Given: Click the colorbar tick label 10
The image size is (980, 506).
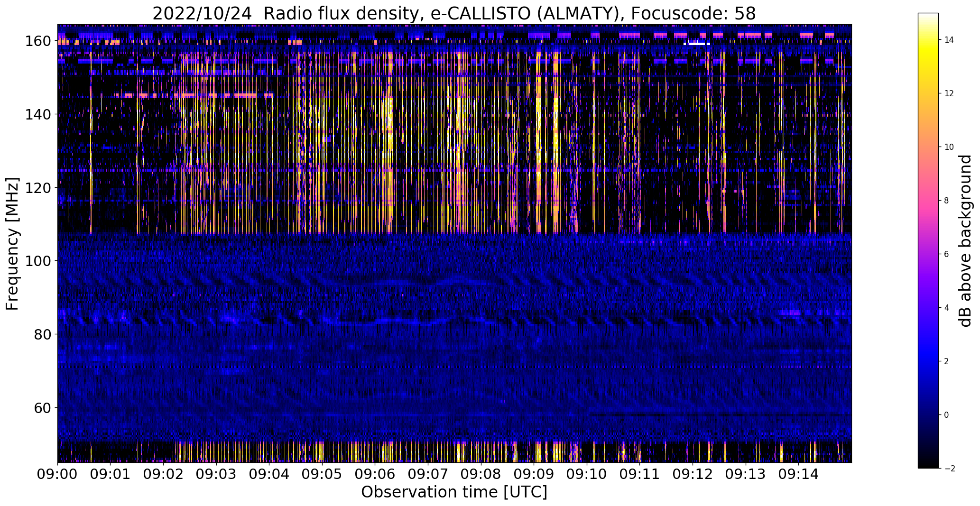Looking at the screenshot, I should (x=949, y=147).
